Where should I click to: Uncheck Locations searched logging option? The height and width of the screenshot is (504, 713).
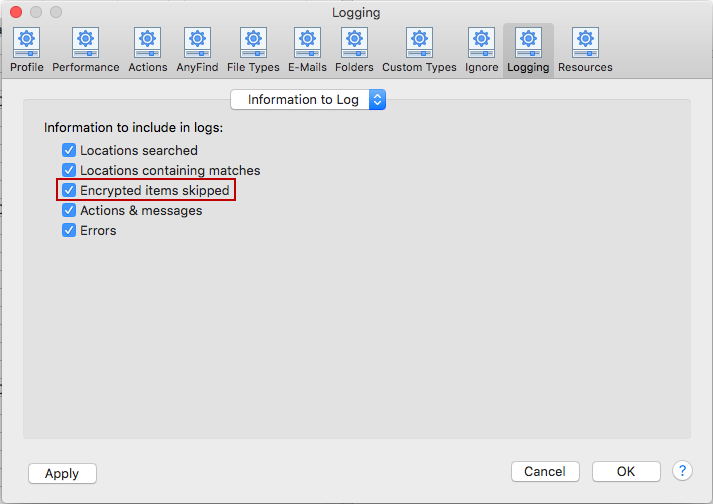point(69,150)
